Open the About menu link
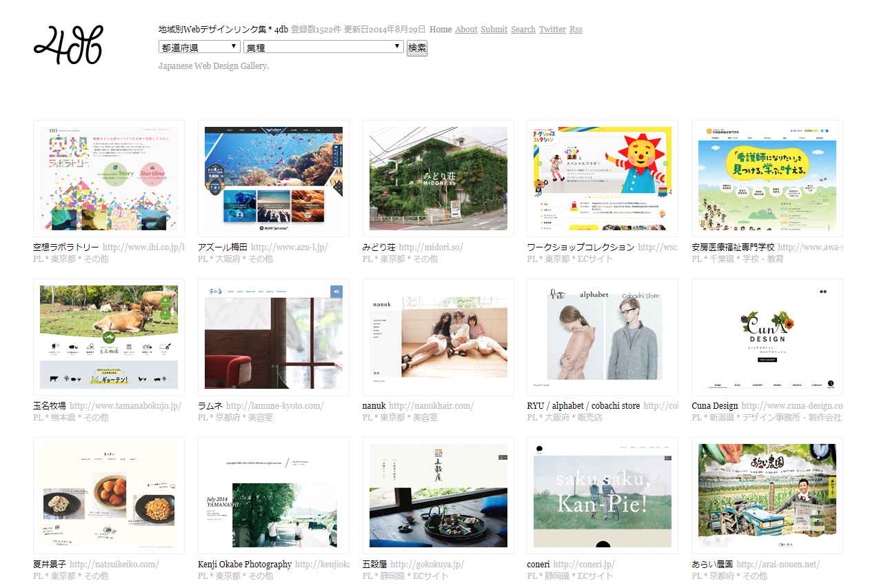Viewport: 888px width, 588px height. pos(466,30)
